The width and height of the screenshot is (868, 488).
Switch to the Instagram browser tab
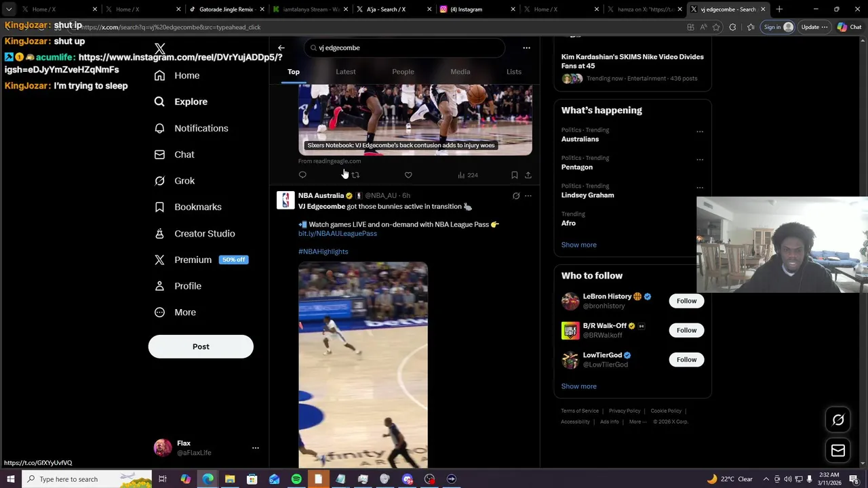(476, 9)
